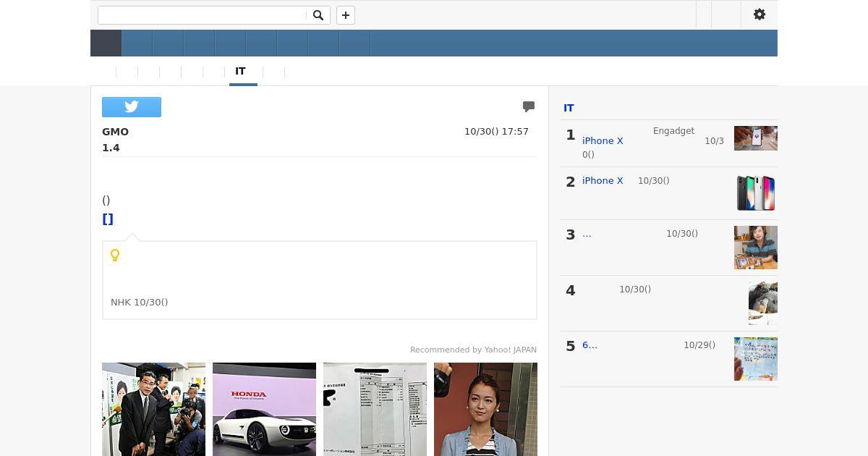Share the article via Twitter button
Screen dimensions: 868x456
(x=132, y=107)
